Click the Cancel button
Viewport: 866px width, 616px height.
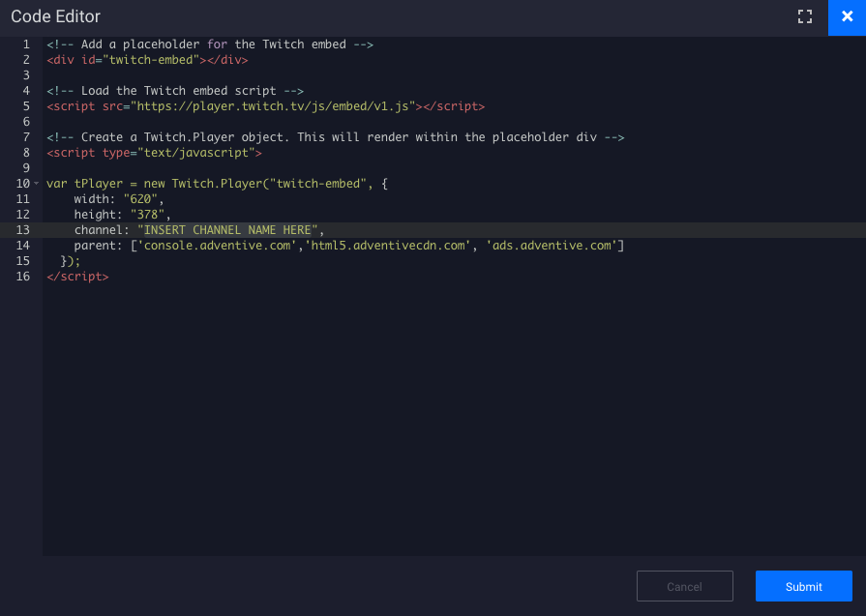tap(684, 586)
